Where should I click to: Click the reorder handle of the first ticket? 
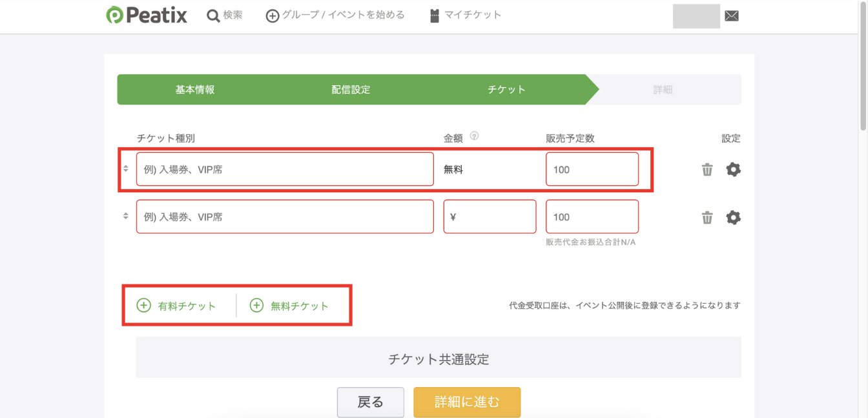[125, 169]
